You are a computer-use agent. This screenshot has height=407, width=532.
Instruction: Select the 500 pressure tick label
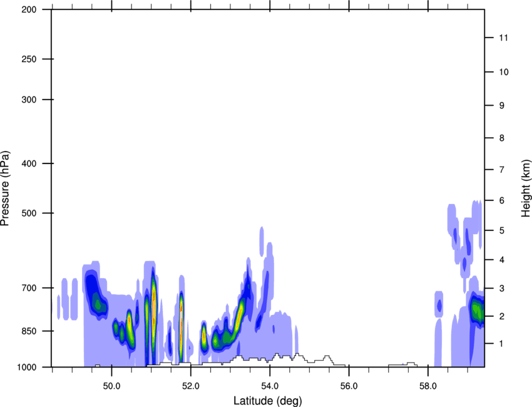tap(29, 213)
